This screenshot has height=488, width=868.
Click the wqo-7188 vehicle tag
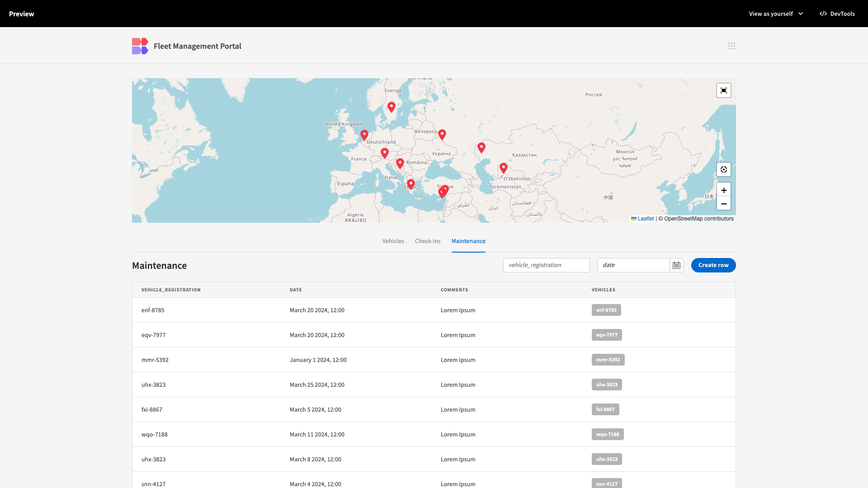pos(608,434)
